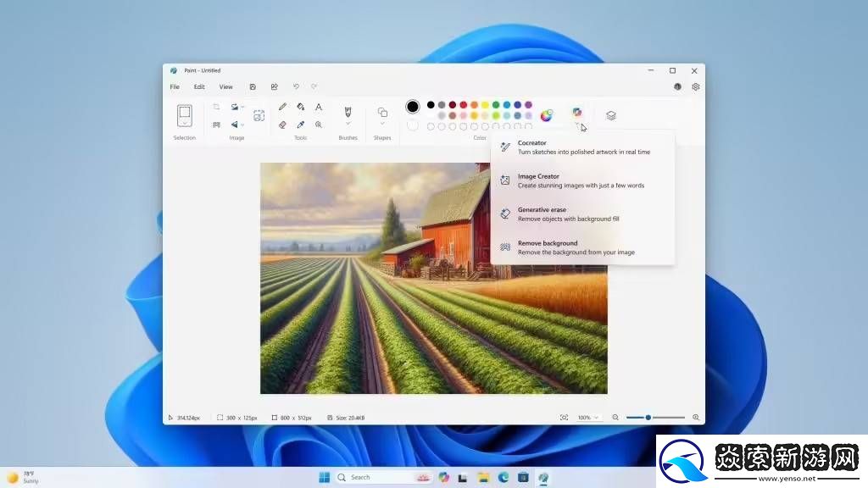Click the Save icon in title bar
The width and height of the screenshot is (868, 488).
[x=253, y=86]
